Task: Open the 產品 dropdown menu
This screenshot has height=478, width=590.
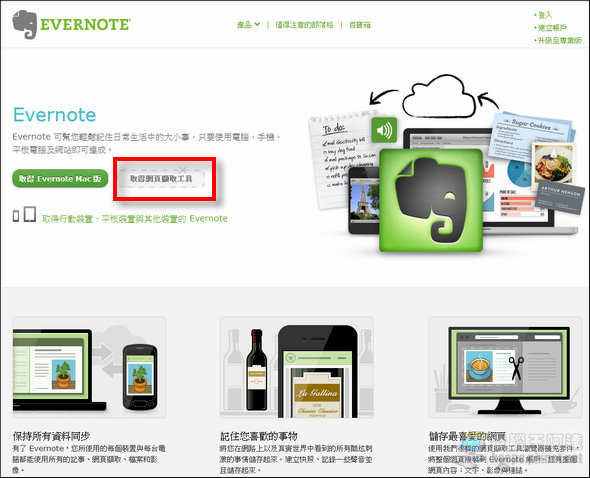Action: [x=248, y=25]
